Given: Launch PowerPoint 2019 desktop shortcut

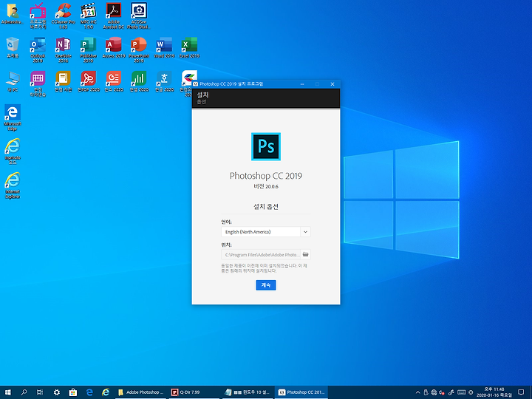Looking at the screenshot, I should click(x=139, y=50).
